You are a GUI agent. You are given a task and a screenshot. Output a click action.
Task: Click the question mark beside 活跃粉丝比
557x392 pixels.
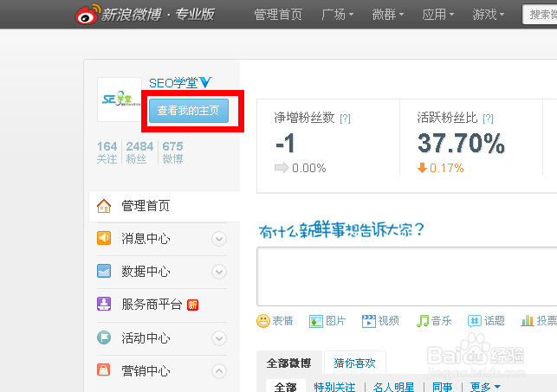(x=488, y=119)
